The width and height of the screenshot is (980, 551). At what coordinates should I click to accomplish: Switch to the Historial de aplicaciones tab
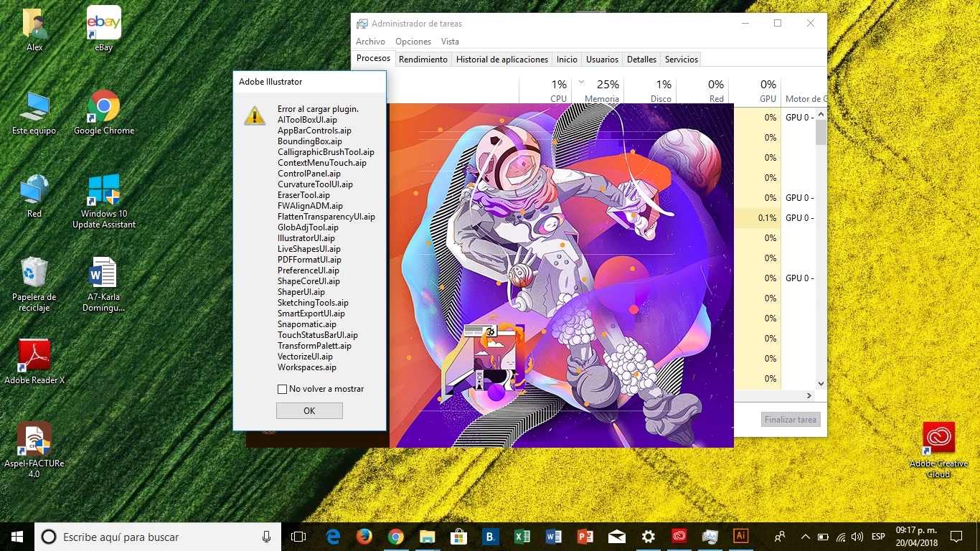coord(502,60)
